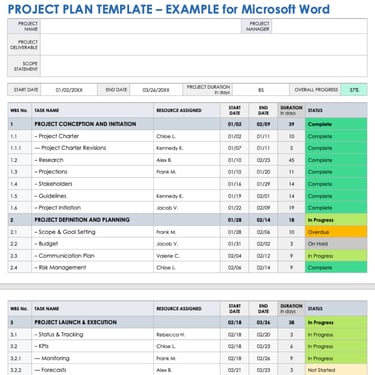Click the Not Started status cell

pyautogui.click(x=336, y=370)
